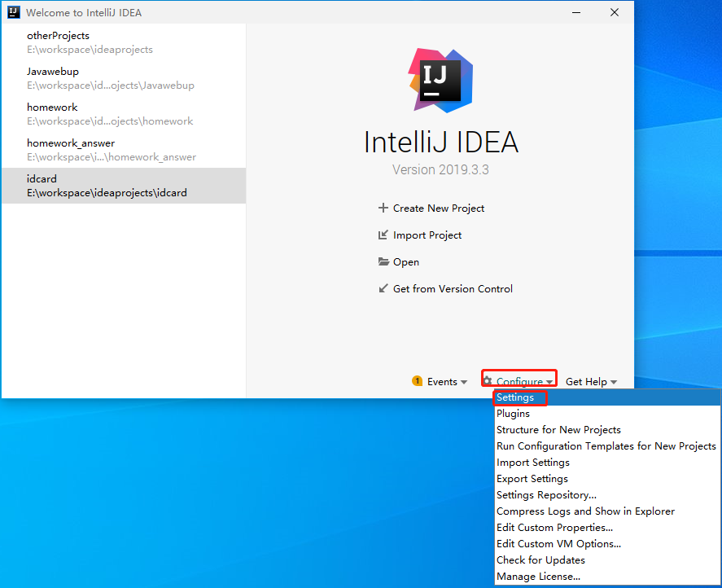Click the folder icon beside Open

coord(383,261)
